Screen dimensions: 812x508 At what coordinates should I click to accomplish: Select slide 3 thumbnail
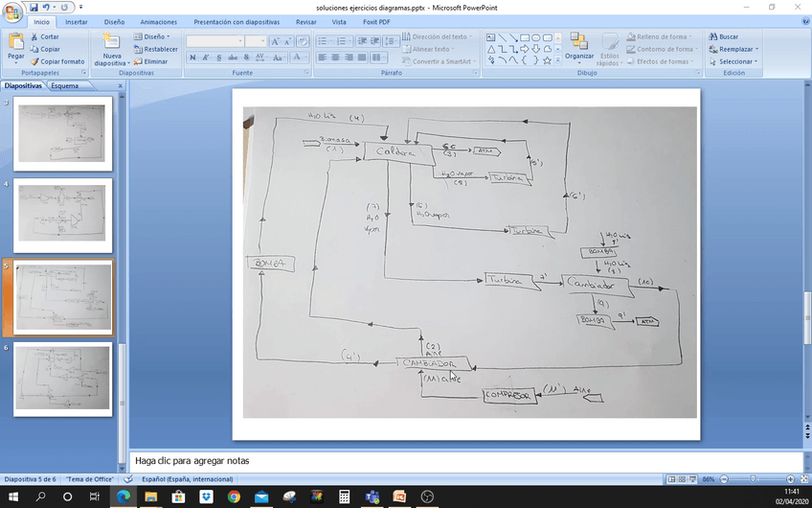click(62, 134)
